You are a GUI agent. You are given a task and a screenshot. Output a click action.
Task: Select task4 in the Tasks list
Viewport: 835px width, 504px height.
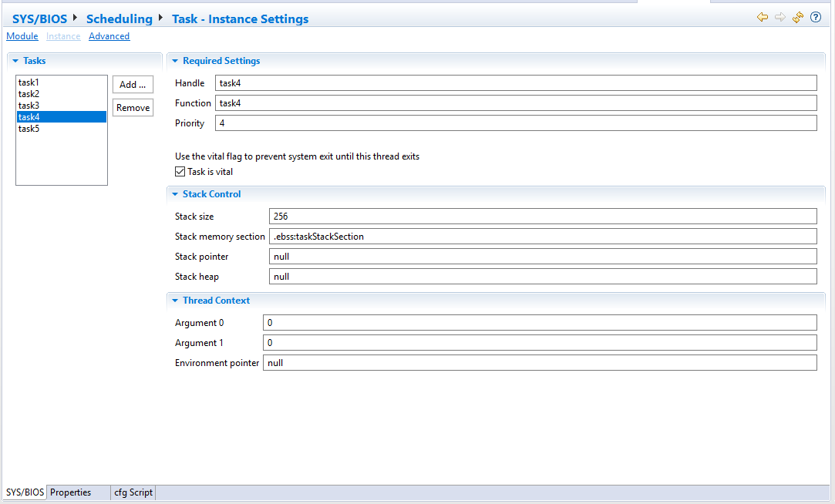point(61,117)
